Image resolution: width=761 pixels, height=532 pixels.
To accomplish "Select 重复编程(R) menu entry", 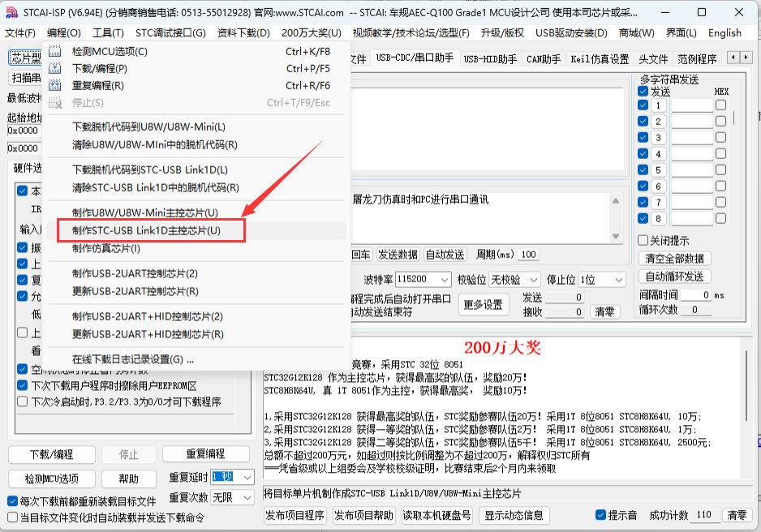I will click(x=196, y=85).
